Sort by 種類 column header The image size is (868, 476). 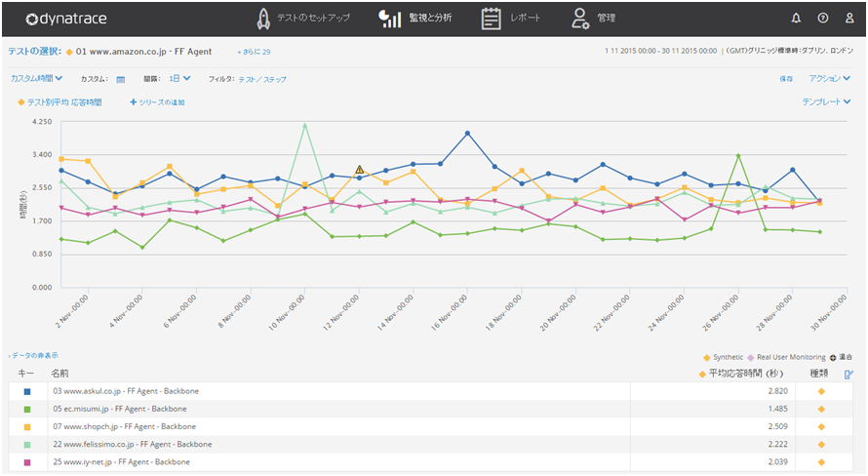818,374
